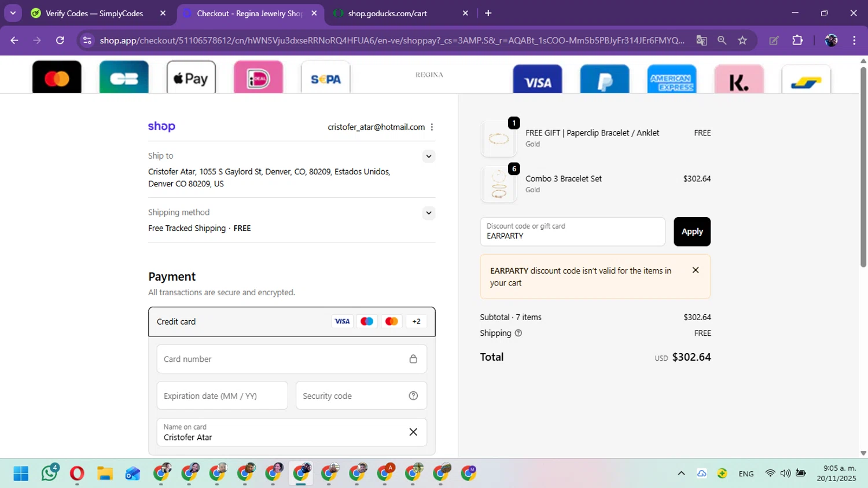Focus the Security code field

coord(361,396)
